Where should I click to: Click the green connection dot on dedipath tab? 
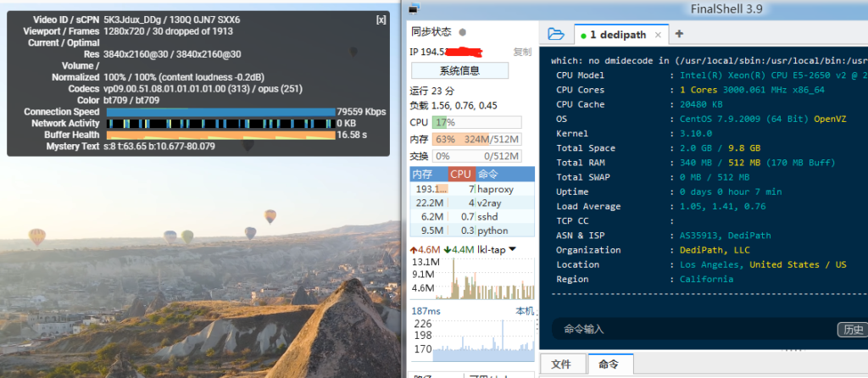coord(583,36)
